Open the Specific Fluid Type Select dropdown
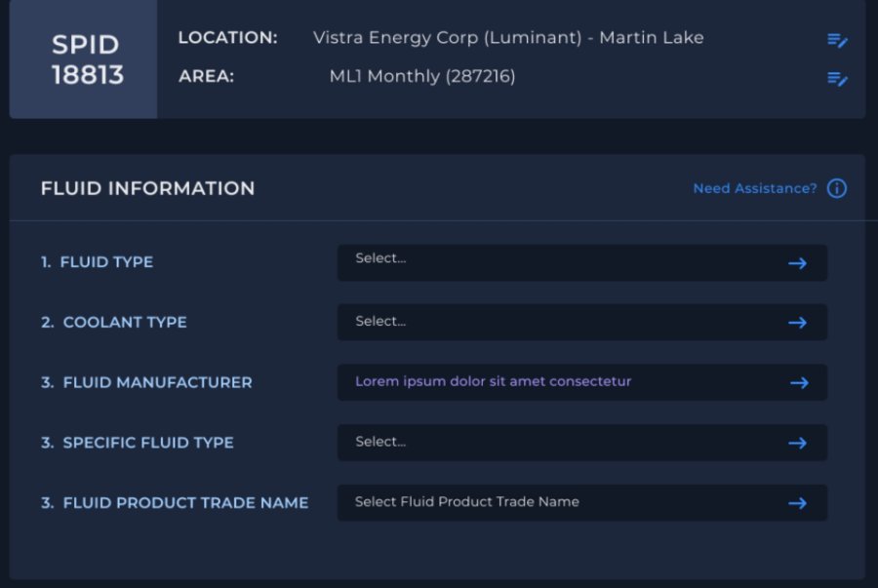This screenshot has height=588, width=878. (x=582, y=443)
